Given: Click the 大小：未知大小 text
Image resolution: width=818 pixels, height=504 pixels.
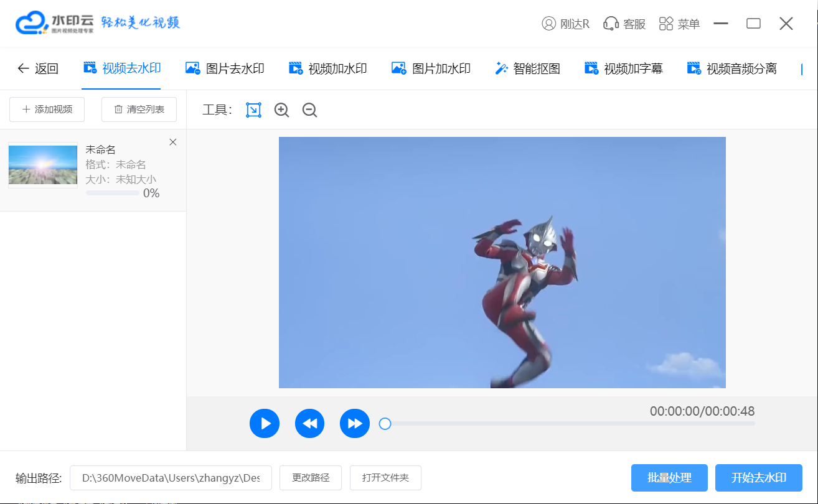Looking at the screenshot, I should coord(121,179).
